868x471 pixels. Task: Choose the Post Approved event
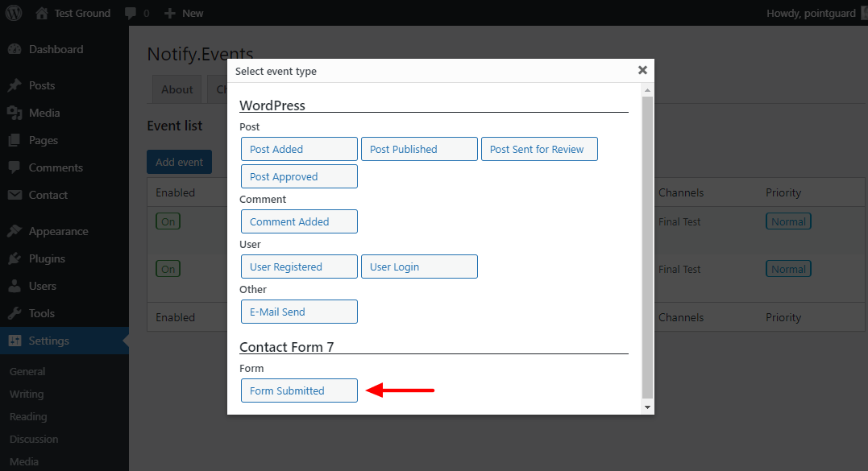300,177
